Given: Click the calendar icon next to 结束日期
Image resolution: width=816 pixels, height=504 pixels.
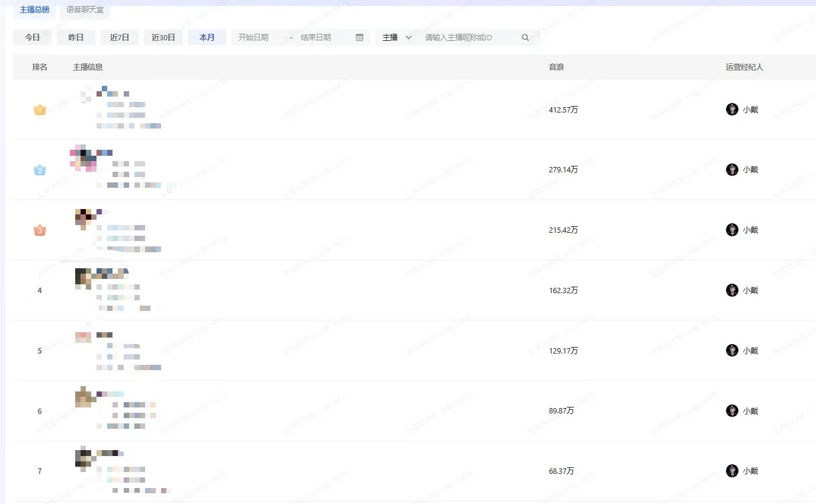Looking at the screenshot, I should (359, 37).
